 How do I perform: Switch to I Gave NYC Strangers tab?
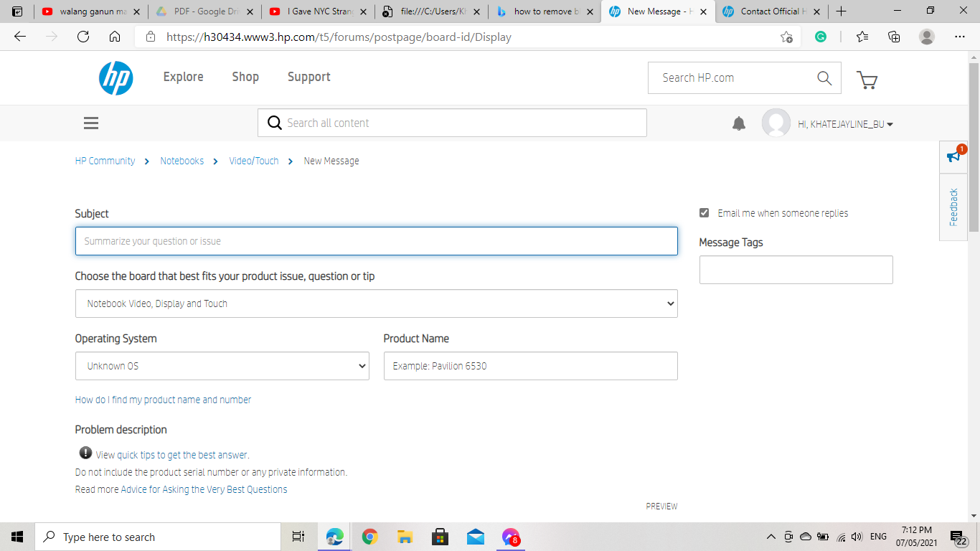coord(318,11)
